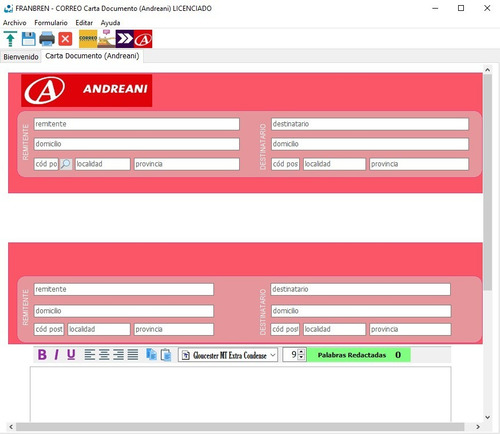Click the top remitente cód postal field
This screenshot has height=434, width=500.
pyautogui.click(x=46, y=164)
